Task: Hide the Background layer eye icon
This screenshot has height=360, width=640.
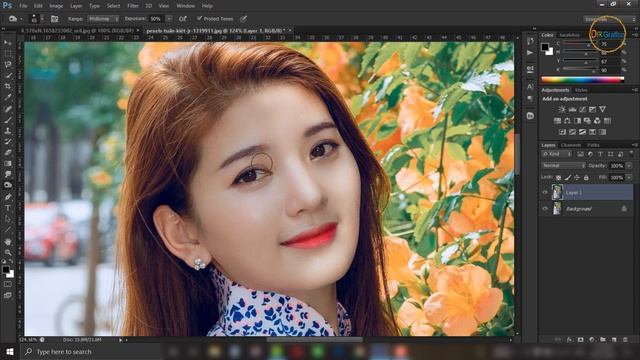Action: [x=545, y=209]
